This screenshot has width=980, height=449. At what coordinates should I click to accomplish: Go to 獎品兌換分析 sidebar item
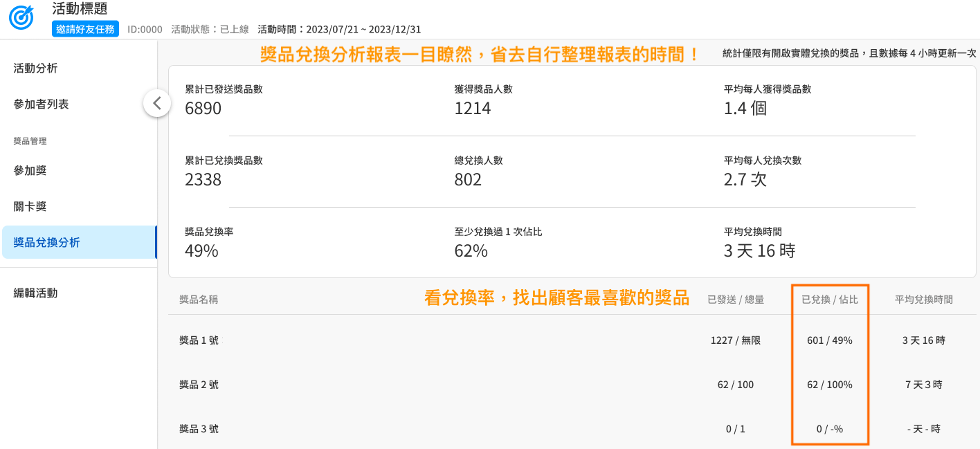tap(46, 242)
